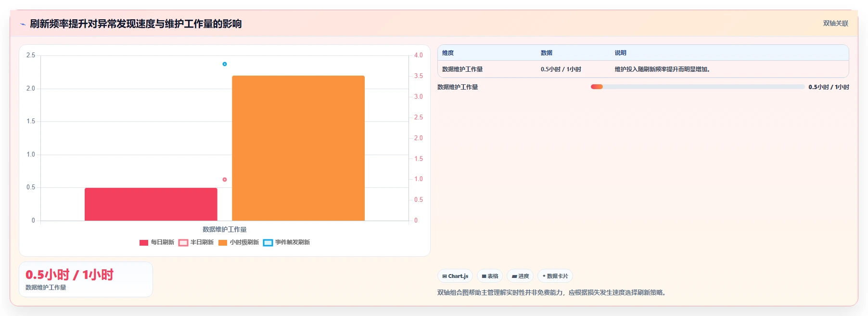Click the pink data point near the red bar
868x316 pixels.
[x=225, y=180]
